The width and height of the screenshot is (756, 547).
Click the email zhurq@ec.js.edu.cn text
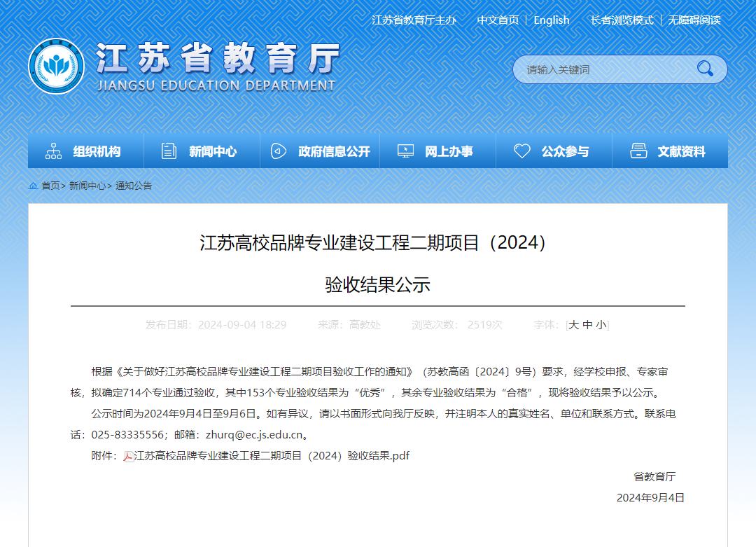tap(254, 435)
